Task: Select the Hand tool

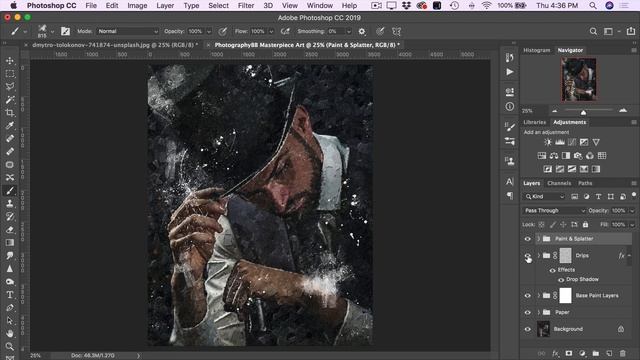Action: [10, 333]
